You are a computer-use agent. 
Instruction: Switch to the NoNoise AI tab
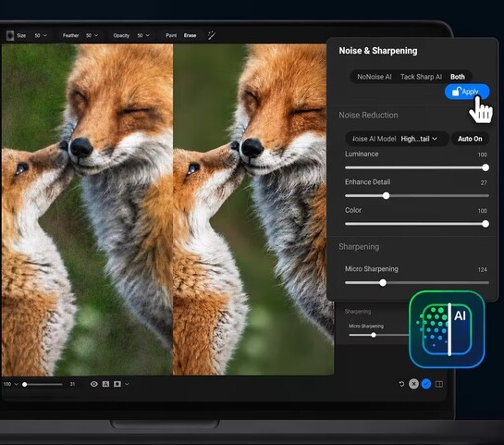(375, 77)
